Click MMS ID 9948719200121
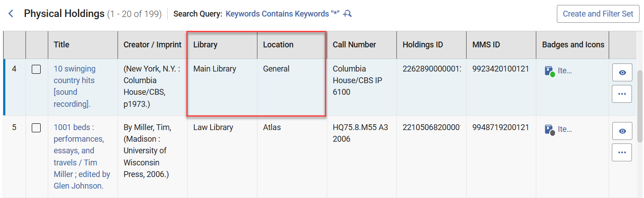The height and width of the screenshot is (198, 644). [501, 127]
